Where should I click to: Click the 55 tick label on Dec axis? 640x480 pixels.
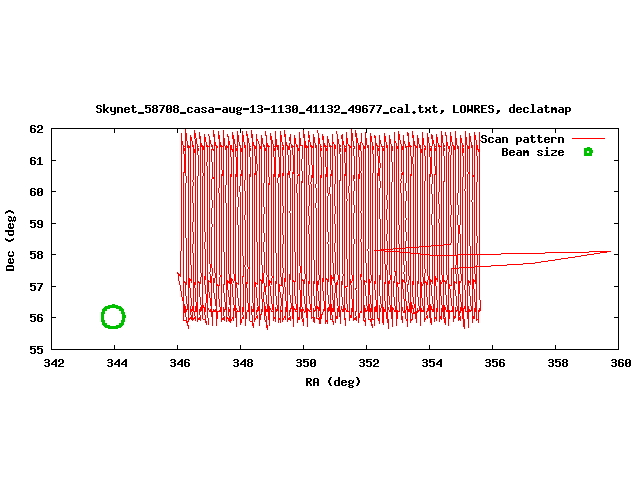(x=36, y=350)
